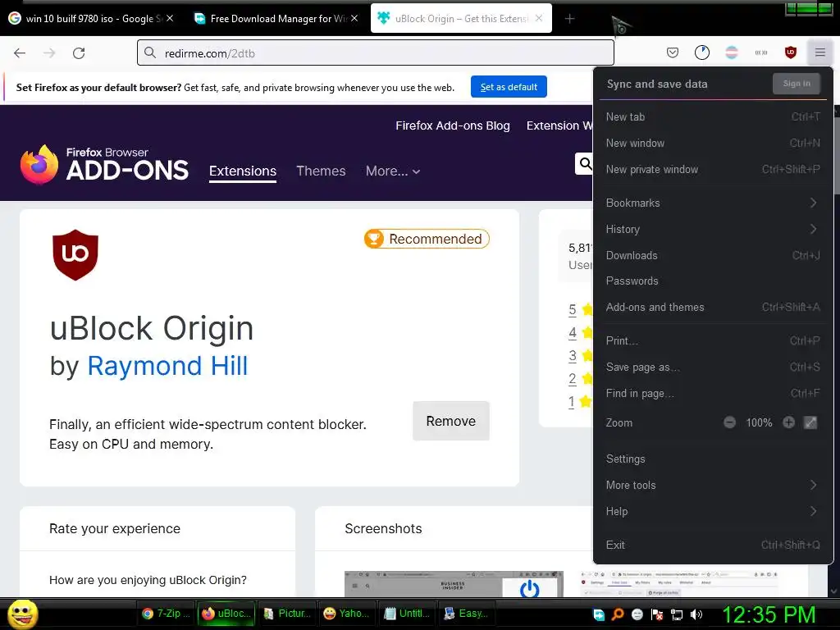Close the Google search tab
This screenshot has width=840, height=630.
click(170, 18)
